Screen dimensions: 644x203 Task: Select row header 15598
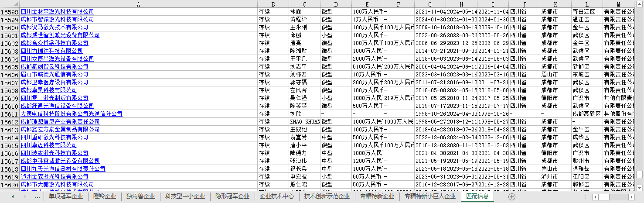tap(10, 12)
